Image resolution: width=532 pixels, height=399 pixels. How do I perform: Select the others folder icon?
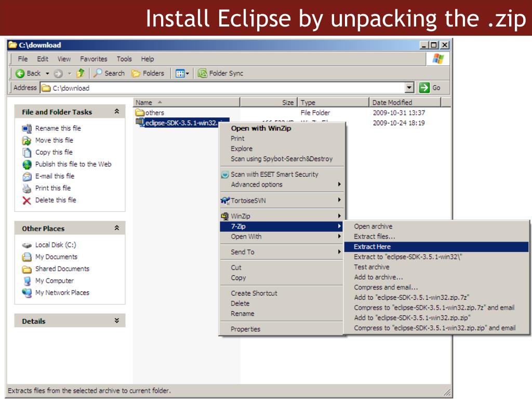[139, 112]
